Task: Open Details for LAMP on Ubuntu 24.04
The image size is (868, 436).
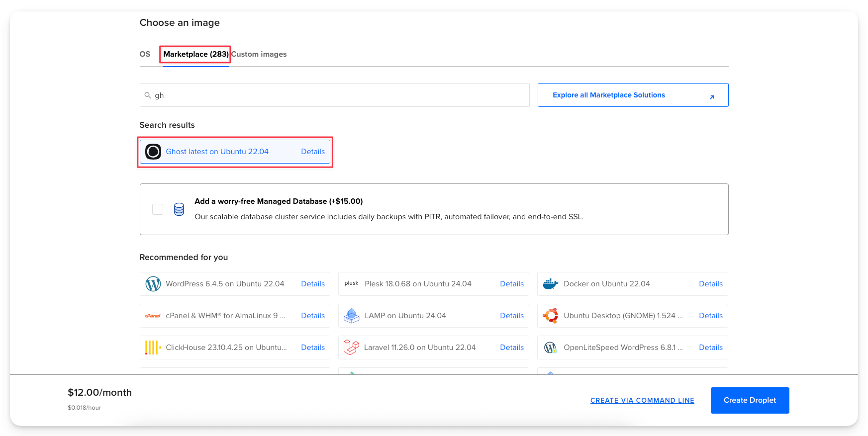Action: pyautogui.click(x=512, y=316)
